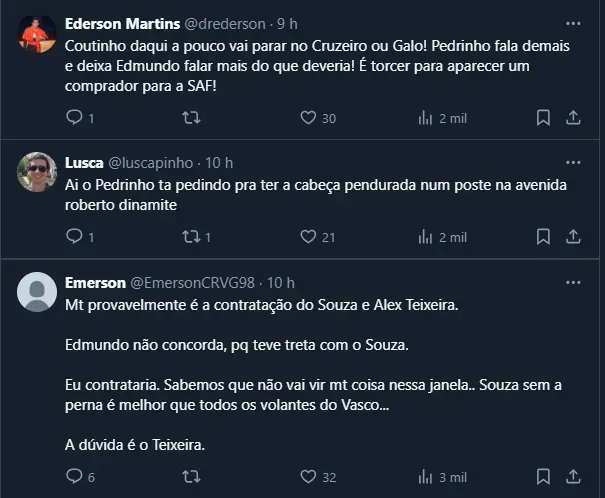605x498 pixels.
Task: Open Ederson Martins' profile picture
Action: 37,35
